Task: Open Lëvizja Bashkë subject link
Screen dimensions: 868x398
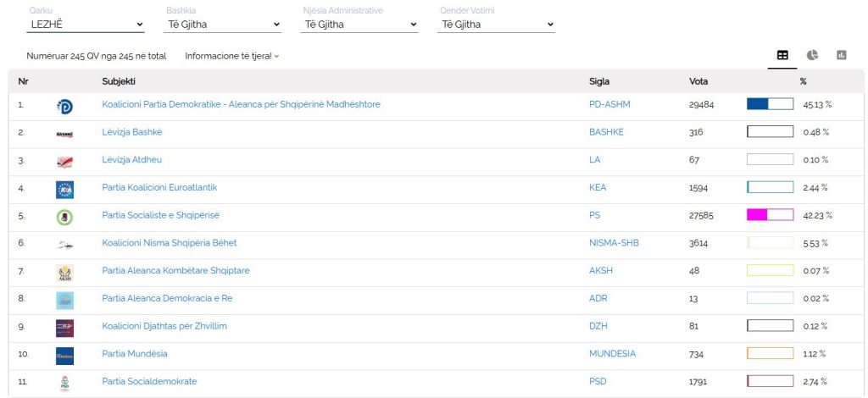Action: tap(132, 132)
